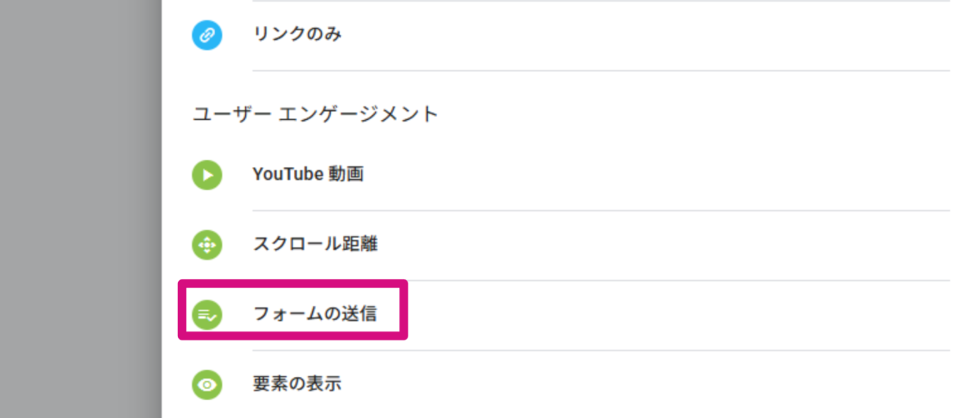Click the green play icon for YouTube 動画
The image size is (980, 418).
coord(207,175)
